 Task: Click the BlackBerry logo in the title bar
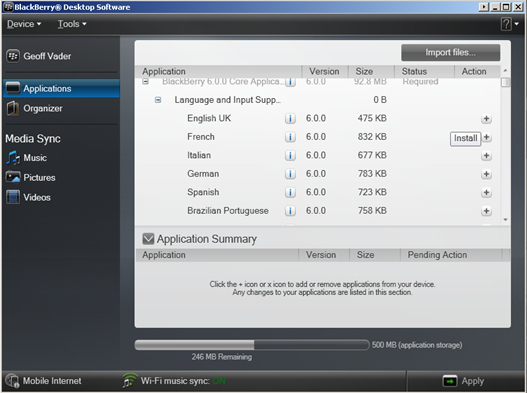(8, 7)
